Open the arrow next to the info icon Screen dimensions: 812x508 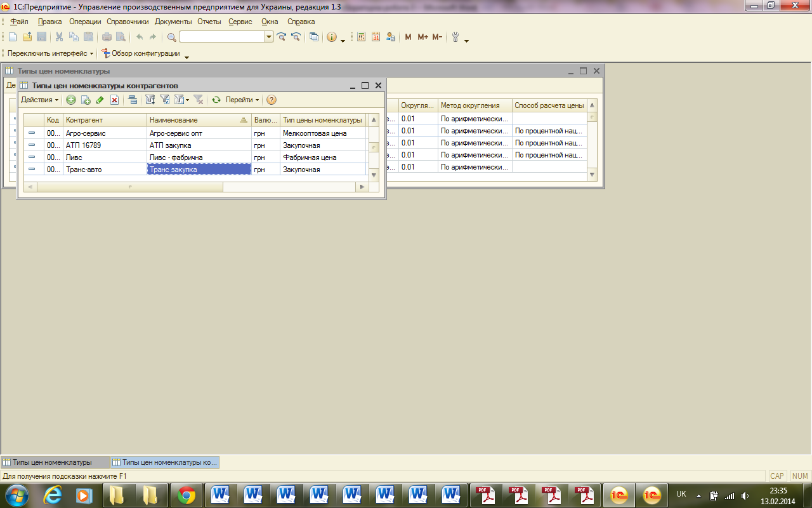343,41
